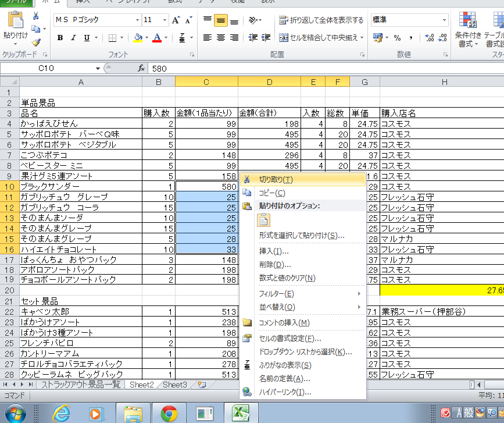Switch to Sheet3 tab
This screenshot has width=504, height=423.
(174, 385)
